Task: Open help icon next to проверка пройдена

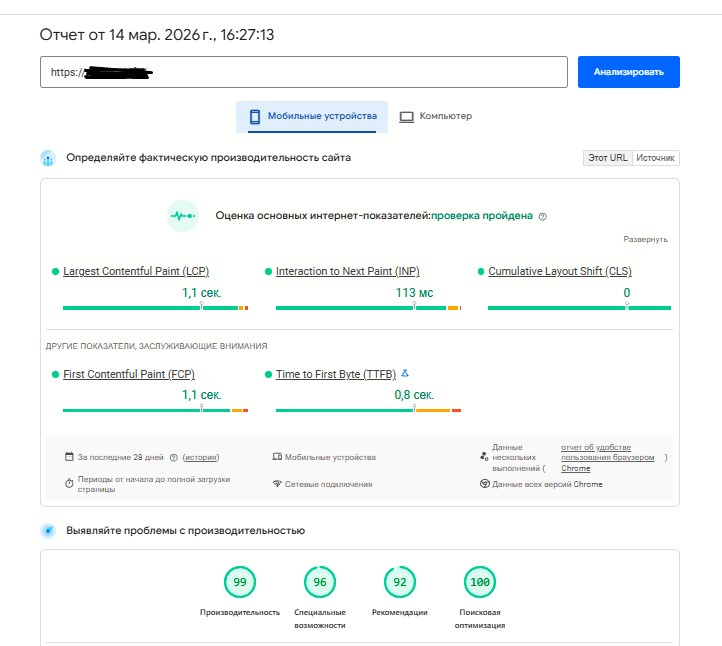Action: [x=542, y=216]
